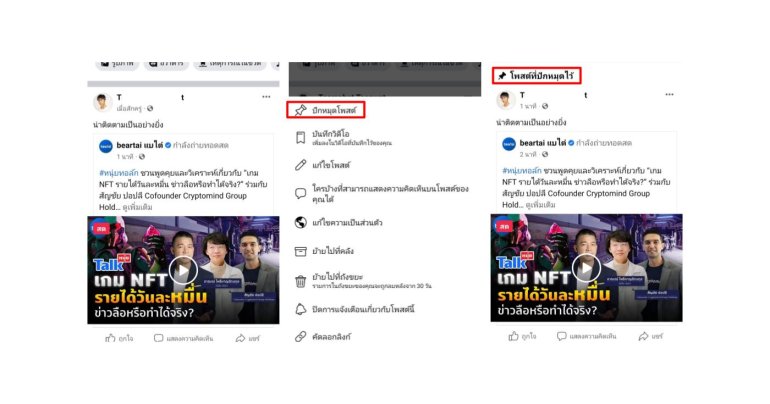The height and width of the screenshot is (404, 770).
Task: Click beartai page avatar in unpinned post
Action: [104, 145]
